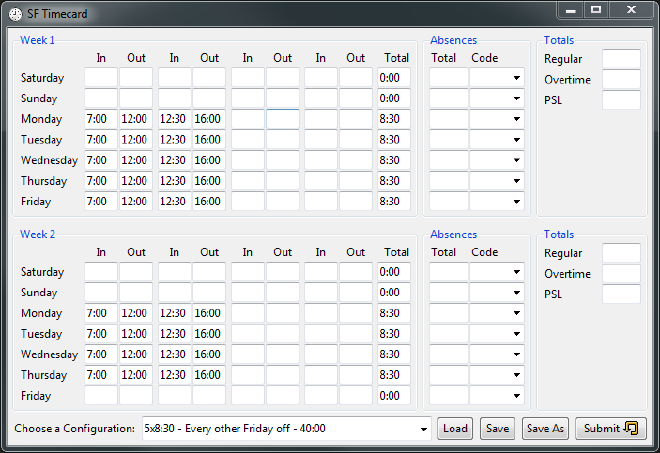The width and height of the screenshot is (660, 453).
Task: Click Week 1 Tuesday first Out field showing 12:00
Action: pyautogui.click(x=136, y=139)
